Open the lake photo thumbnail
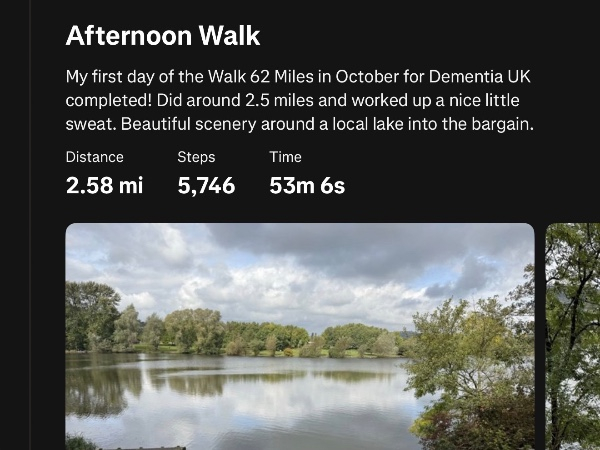Image resolution: width=600 pixels, height=450 pixels. point(300,336)
